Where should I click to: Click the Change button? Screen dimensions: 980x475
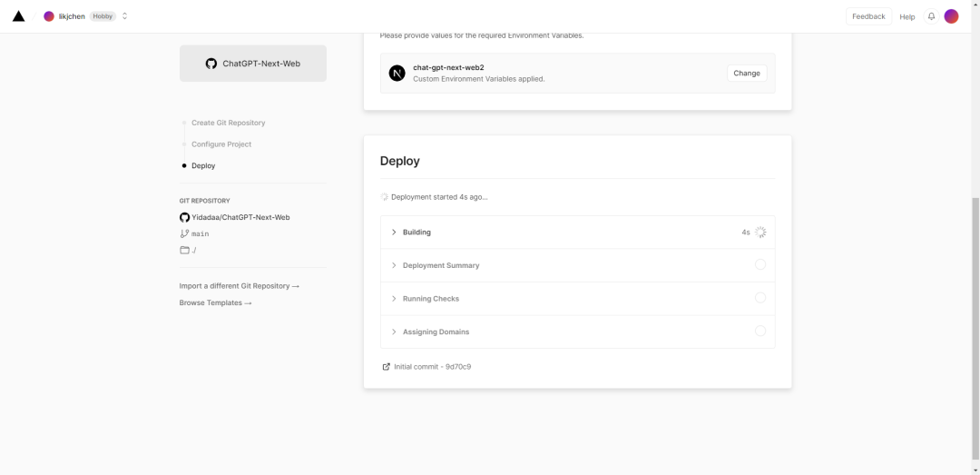[x=747, y=74]
